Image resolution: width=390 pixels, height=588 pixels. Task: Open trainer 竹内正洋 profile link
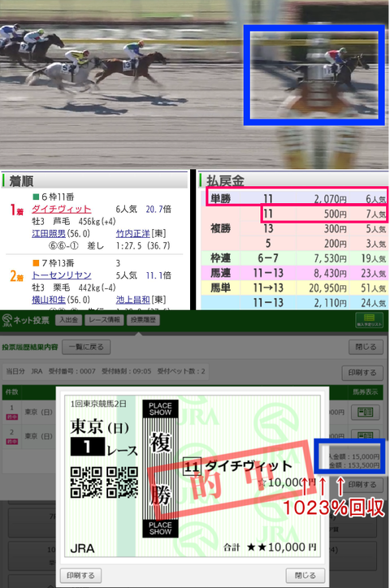132,234
